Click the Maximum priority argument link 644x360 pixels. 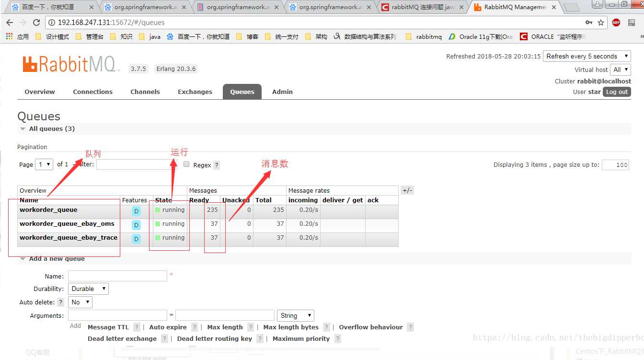point(301,339)
